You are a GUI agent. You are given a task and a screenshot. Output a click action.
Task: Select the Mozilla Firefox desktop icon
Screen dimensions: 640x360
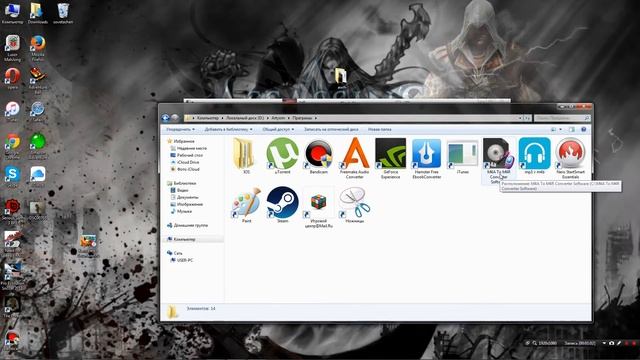coord(38,48)
